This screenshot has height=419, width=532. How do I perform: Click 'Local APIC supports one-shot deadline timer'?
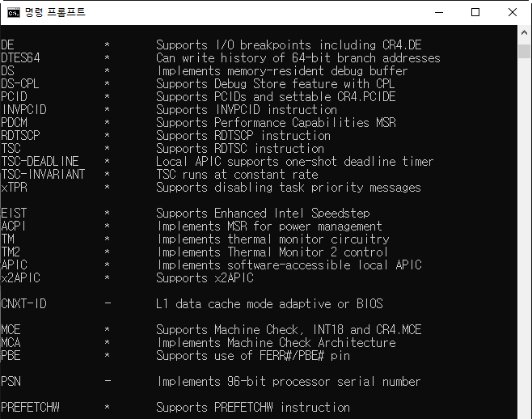click(295, 161)
